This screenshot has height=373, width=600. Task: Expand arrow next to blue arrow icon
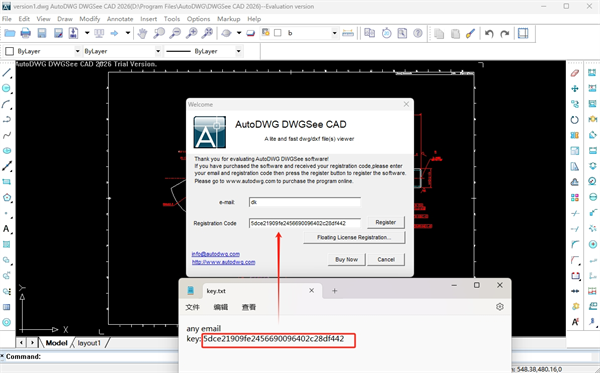[128, 33]
